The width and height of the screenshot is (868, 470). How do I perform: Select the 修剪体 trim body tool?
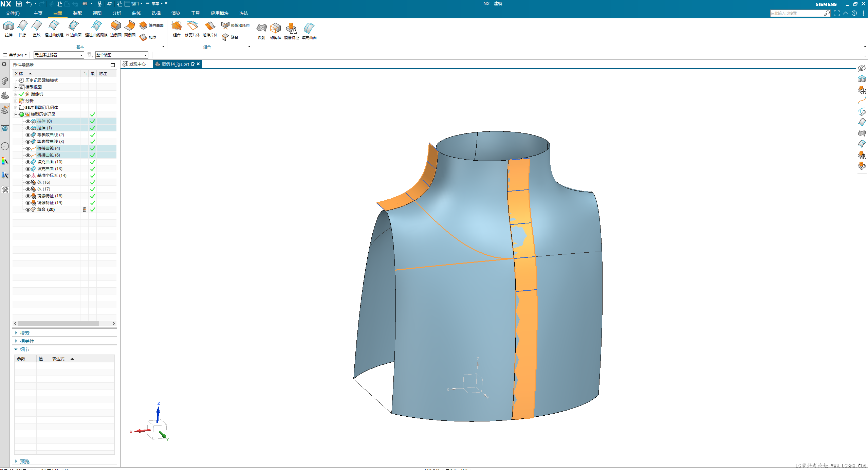276,31
